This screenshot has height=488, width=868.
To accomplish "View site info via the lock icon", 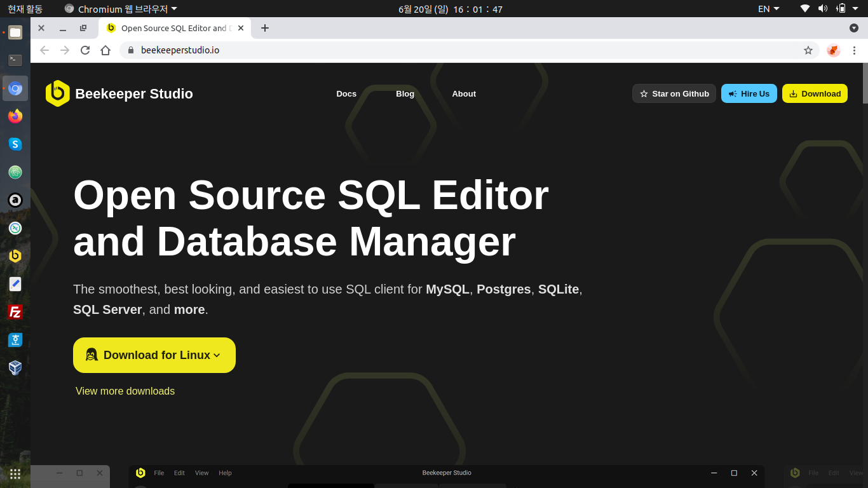I will pyautogui.click(x=131, y=50).
